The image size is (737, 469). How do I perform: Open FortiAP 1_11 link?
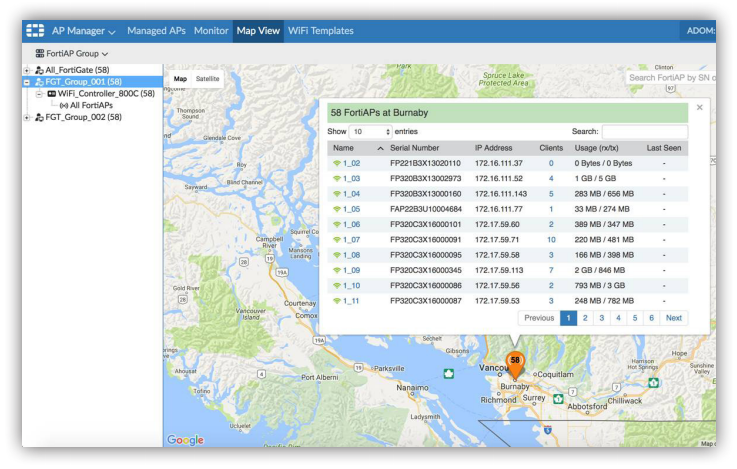pos(351,301)
